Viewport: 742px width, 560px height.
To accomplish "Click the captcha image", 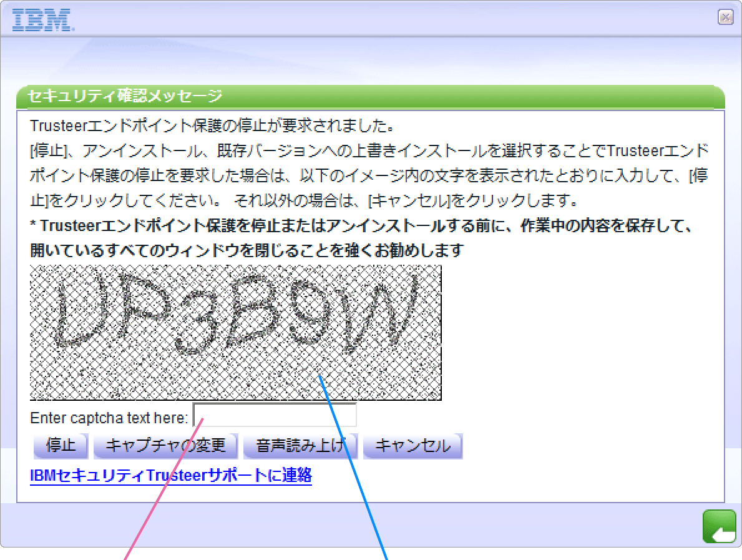I will 236,332.
